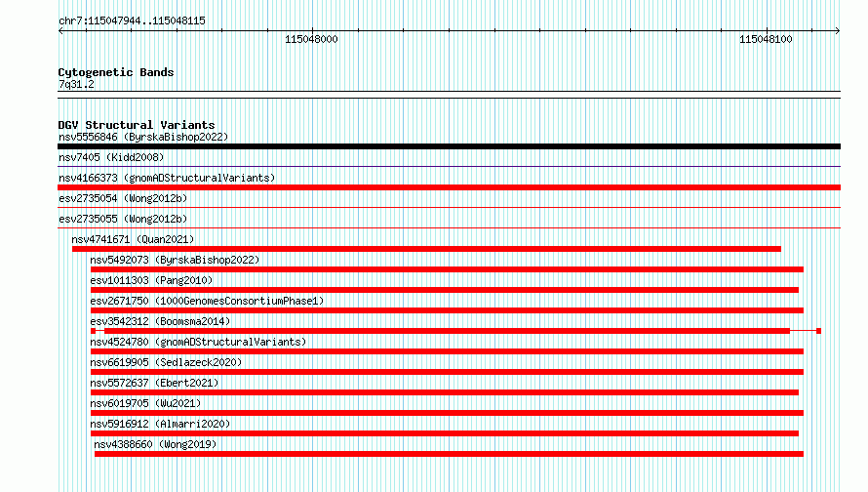This screenshot has height=492, width=868.
Task: Click the 115048100 ruler position label
Action: pyautogui.click(x=766, y=39)
